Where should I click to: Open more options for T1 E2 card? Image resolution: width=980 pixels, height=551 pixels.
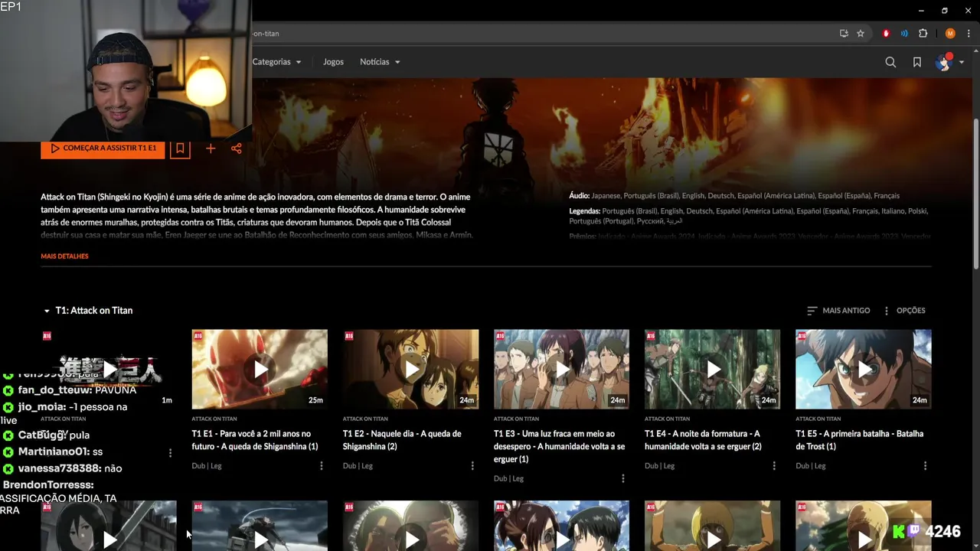(x=472, y=466)
